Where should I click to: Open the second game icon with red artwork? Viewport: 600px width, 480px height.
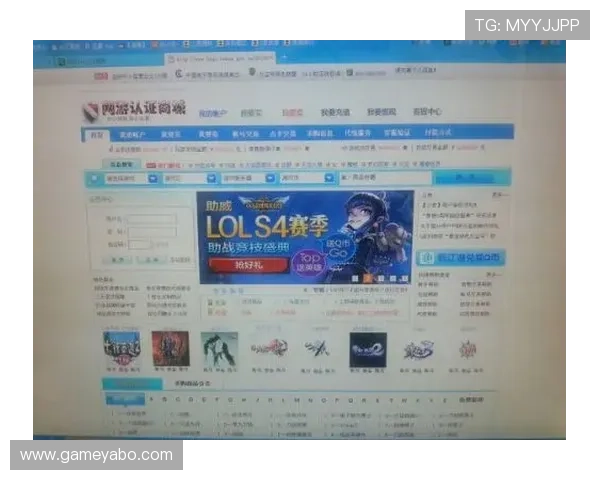pos(170,348)
